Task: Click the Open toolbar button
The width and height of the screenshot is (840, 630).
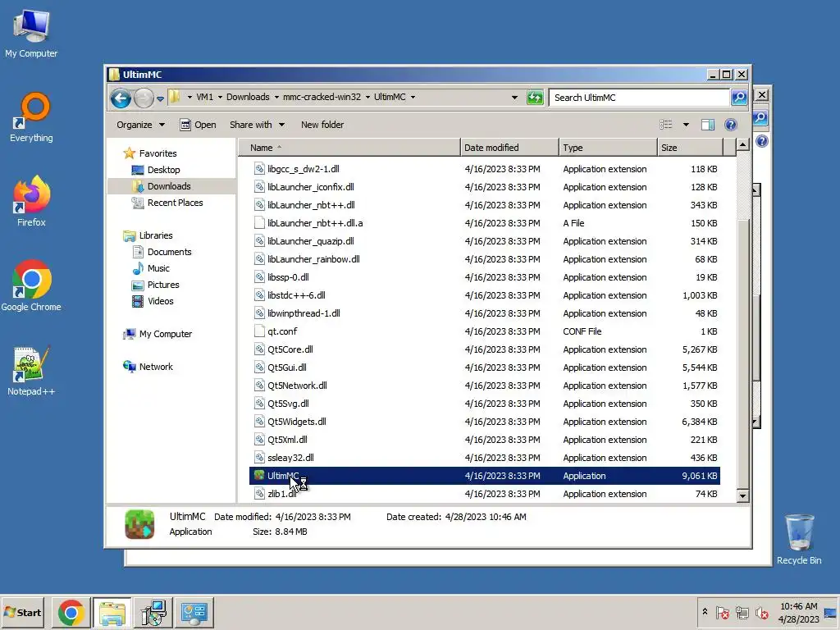Action: pos(199,125)
